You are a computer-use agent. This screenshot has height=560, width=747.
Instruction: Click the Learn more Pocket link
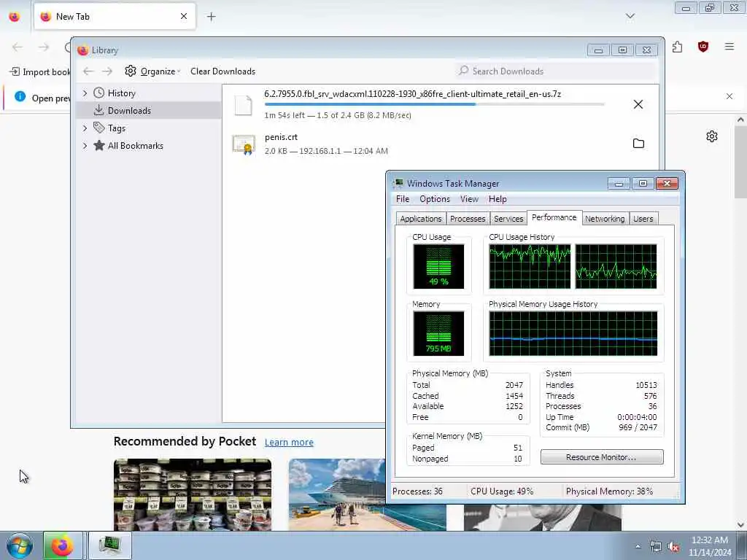(289, 443)
